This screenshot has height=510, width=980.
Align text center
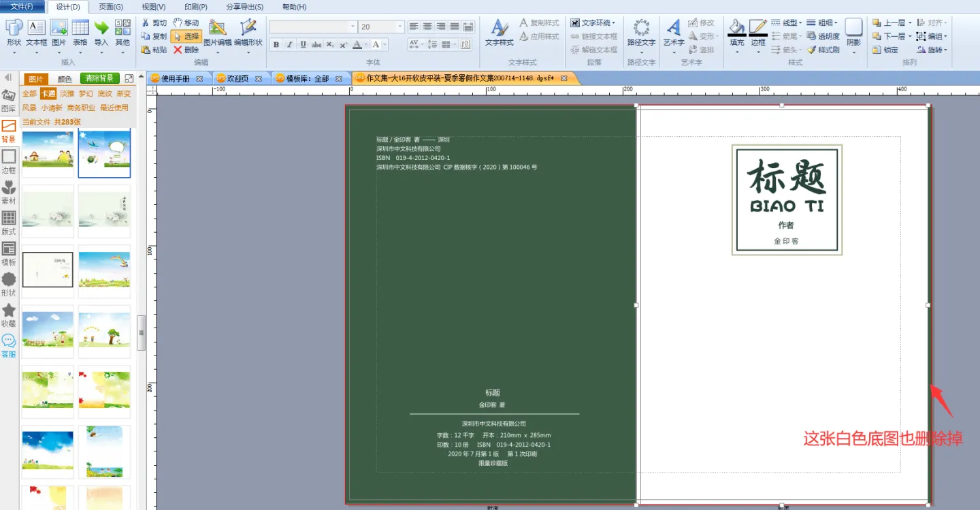click(427, 27)
